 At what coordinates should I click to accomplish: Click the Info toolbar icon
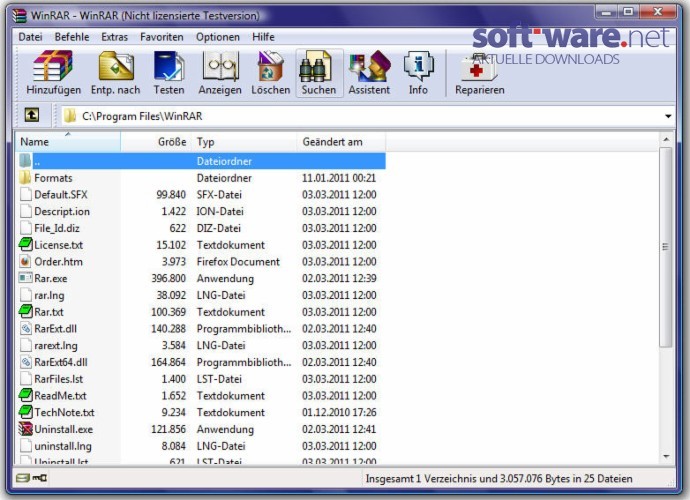pos(418,66)
